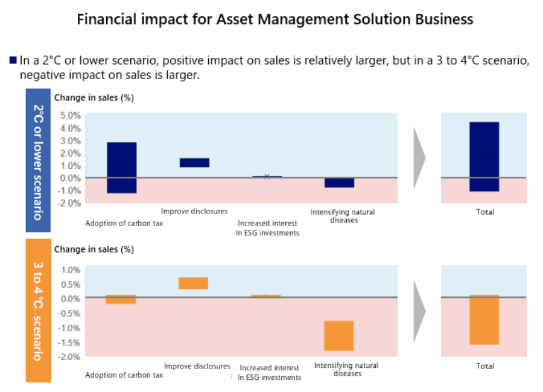
Task: Select the blue Total bar
Action: [x=484, y=157]
